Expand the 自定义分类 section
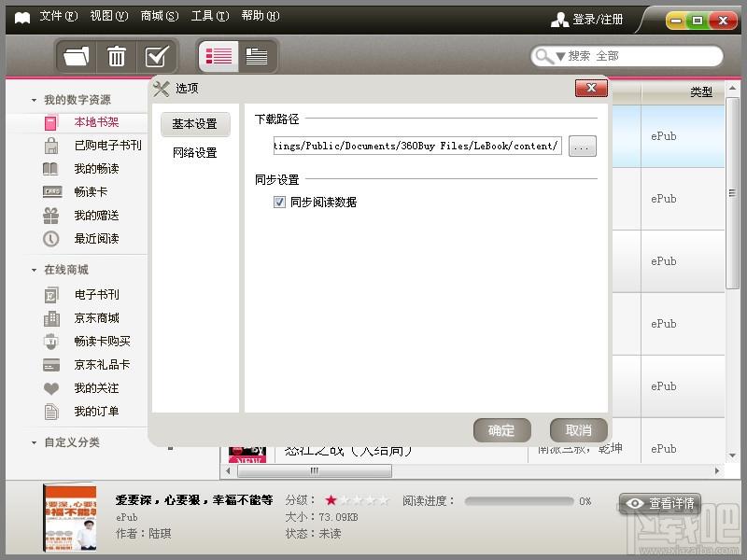Viewport: 747px width, 560px height. (x=34, y=442)
